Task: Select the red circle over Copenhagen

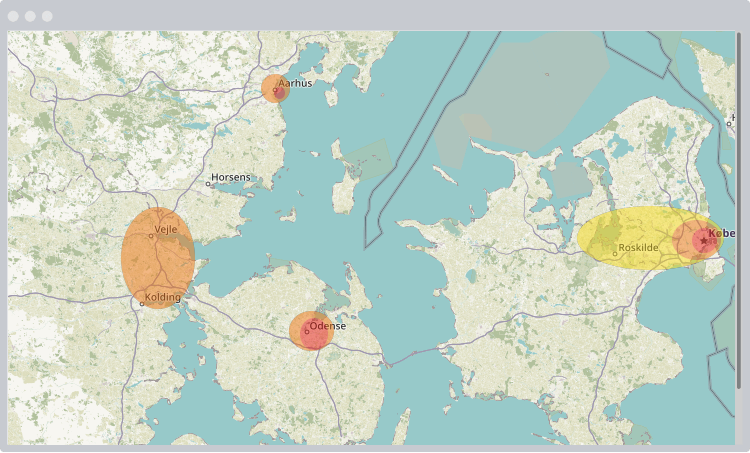Action: [x=705, y=241]
